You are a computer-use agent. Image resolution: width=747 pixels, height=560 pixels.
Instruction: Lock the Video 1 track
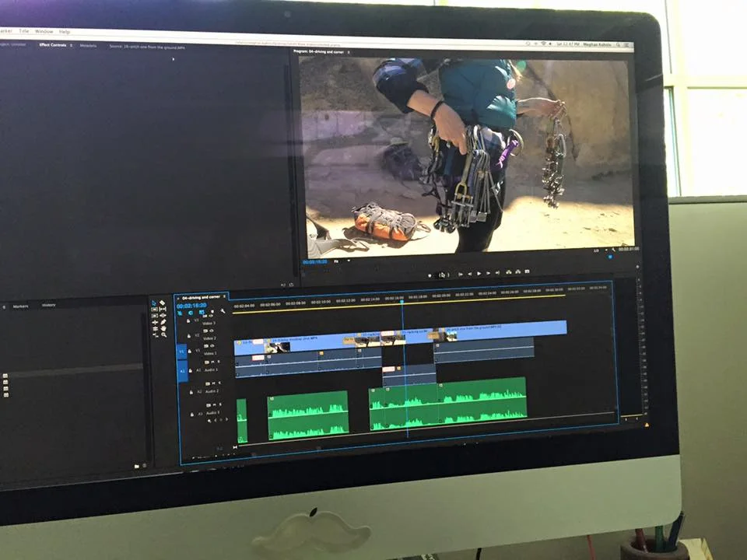pyautogui.click(x=190, y=352)
